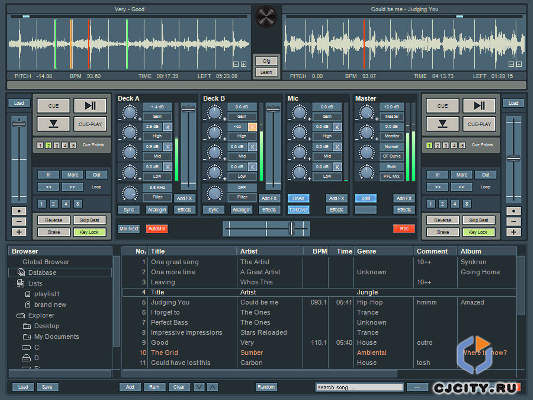Viewport: 533px width, 400px height.
Task: Lower right deck pitch with minus button
Action: [513, 222]
